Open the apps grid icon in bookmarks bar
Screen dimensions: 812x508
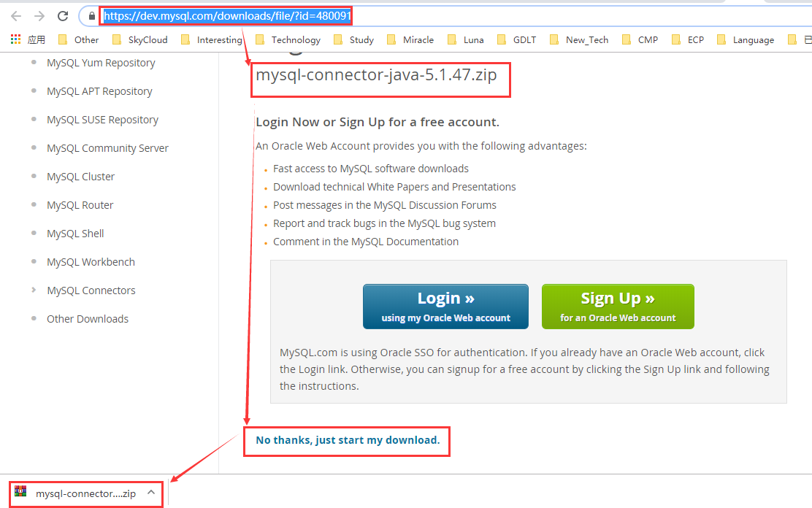pos(16,39)
